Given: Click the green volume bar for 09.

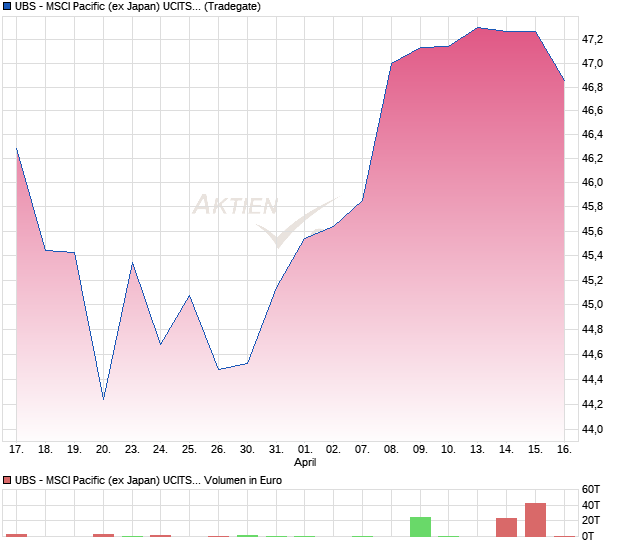Looking at the screenshot, I should point(420,527).
